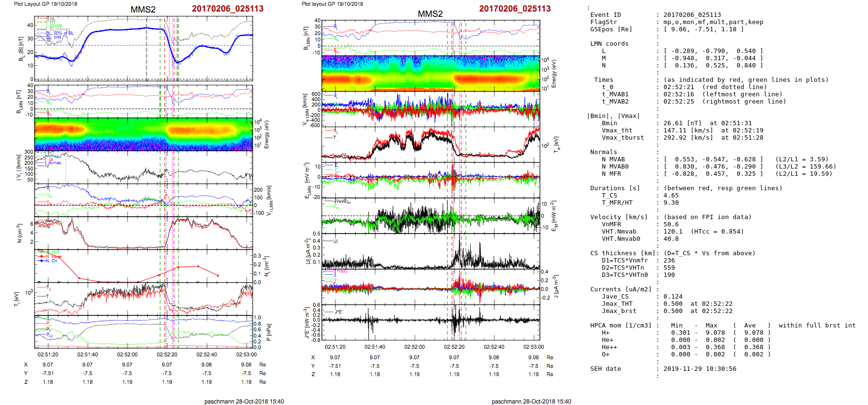Click the electron energy spectrogram in right plot
Image resolution: width=868 pixels, height=405 pixels.
[431, 73]
